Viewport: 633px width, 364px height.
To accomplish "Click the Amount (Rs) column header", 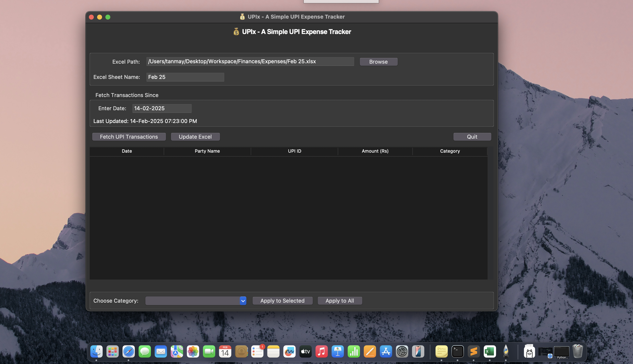I will tap(375, 151).
